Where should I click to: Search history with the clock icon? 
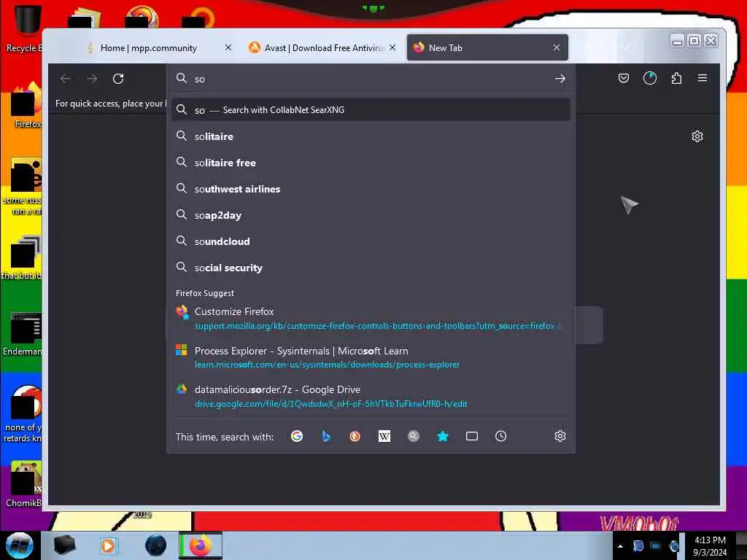[x=500, y=436]
